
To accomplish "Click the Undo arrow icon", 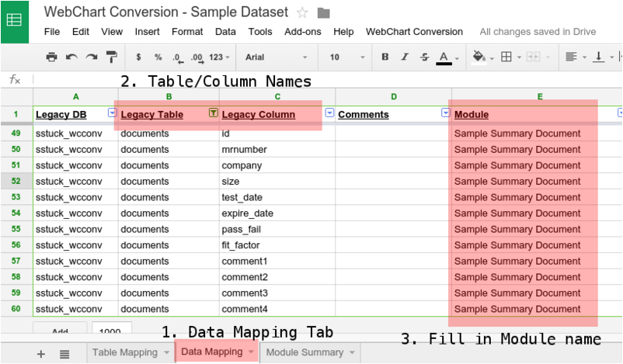I will [x=71, y=57].
